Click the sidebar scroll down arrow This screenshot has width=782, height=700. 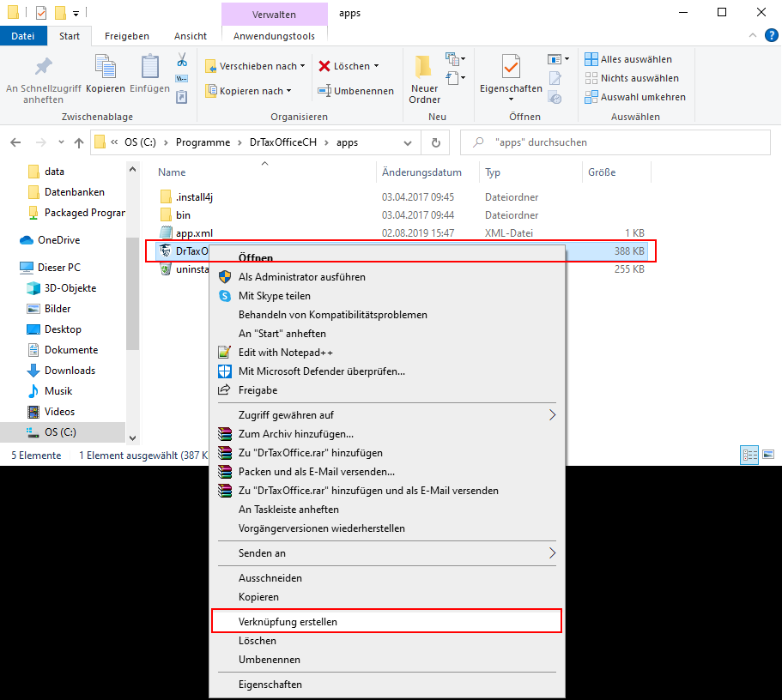(x=133, y=437)
